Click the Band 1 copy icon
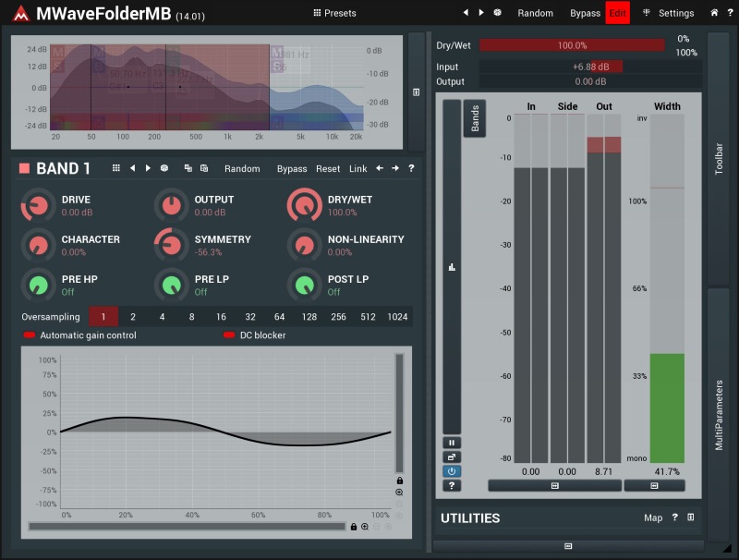The image size is (739, 560). point(188,168)
